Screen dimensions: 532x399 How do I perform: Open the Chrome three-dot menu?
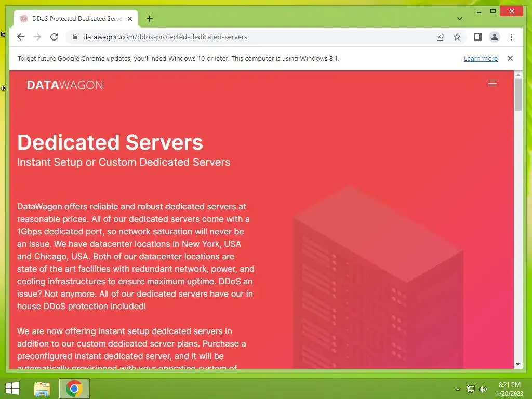[x=511, y=37]
